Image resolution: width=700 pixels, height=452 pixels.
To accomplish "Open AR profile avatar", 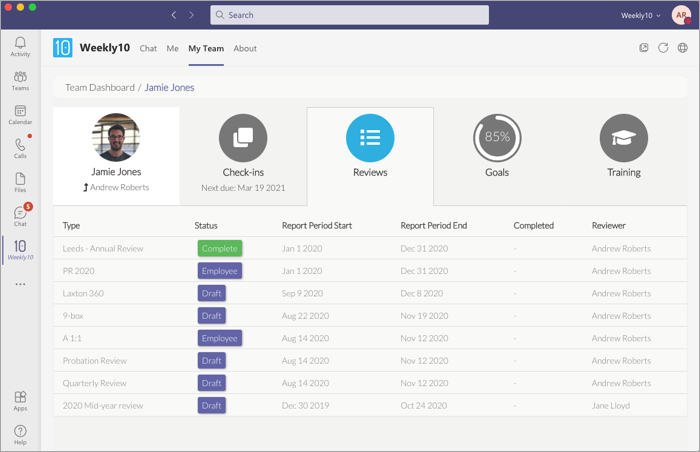I will click(681, 15).
